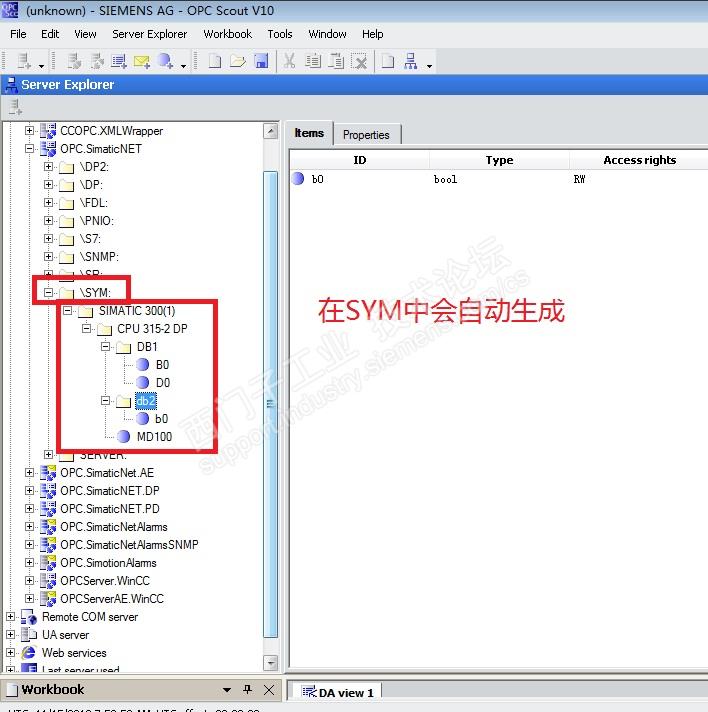Viewport: 708px width, 712px height.
Task: Collapse the \SYM: folder
Action: (48, 292)
